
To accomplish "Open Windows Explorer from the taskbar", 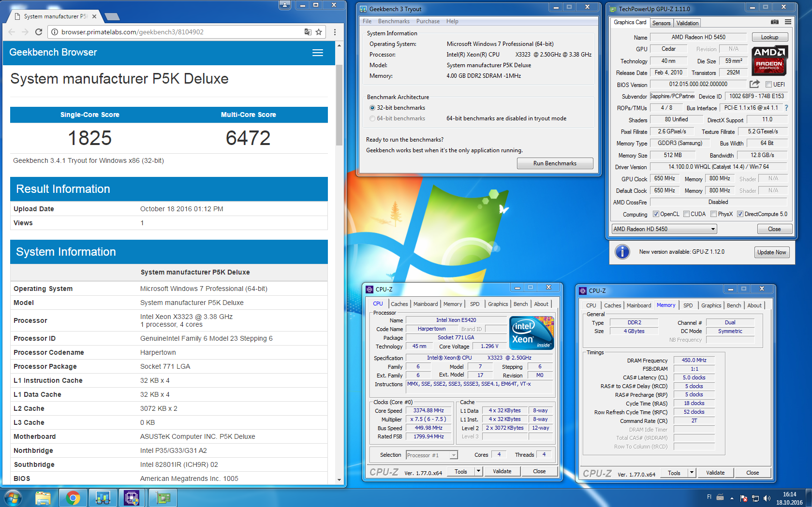I will tap(43, 498).
